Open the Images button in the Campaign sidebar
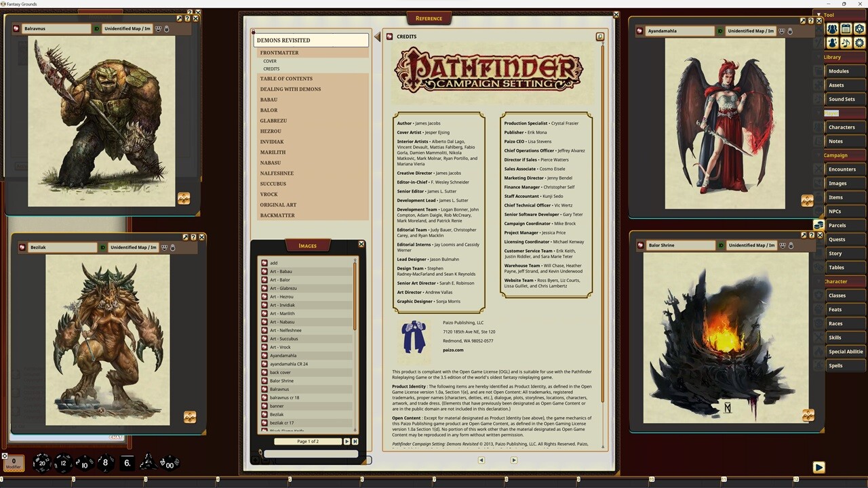This screenshot has height=488, width=868. tap(837, 183)
